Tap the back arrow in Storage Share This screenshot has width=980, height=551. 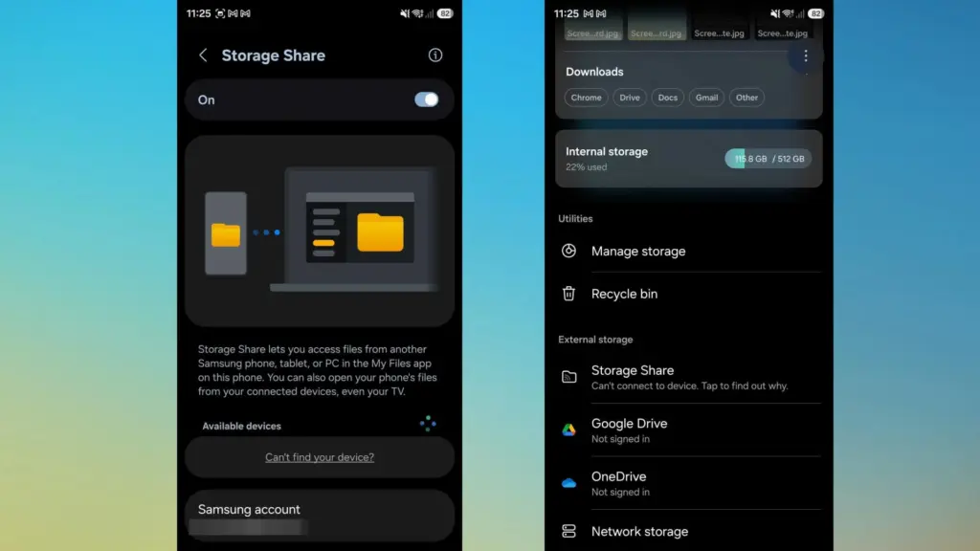pyautogui.click(x=203, y=55)
